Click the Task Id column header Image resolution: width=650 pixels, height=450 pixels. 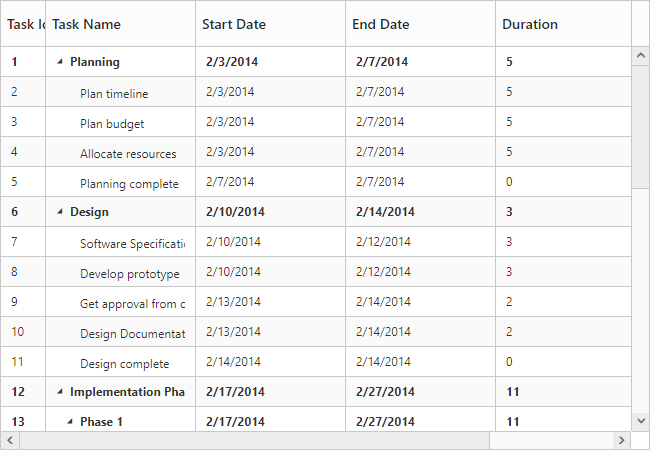[25, 24]
